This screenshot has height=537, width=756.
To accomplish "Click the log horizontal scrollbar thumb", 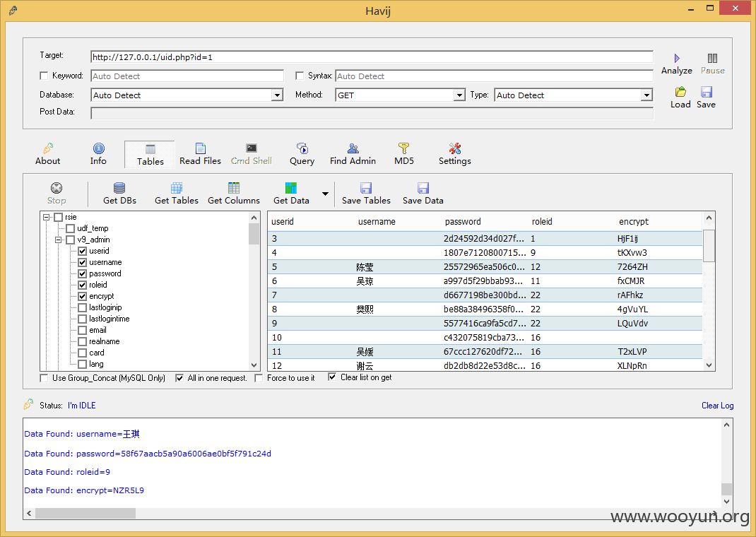I will pyautogui.click(x=85, y=514).
